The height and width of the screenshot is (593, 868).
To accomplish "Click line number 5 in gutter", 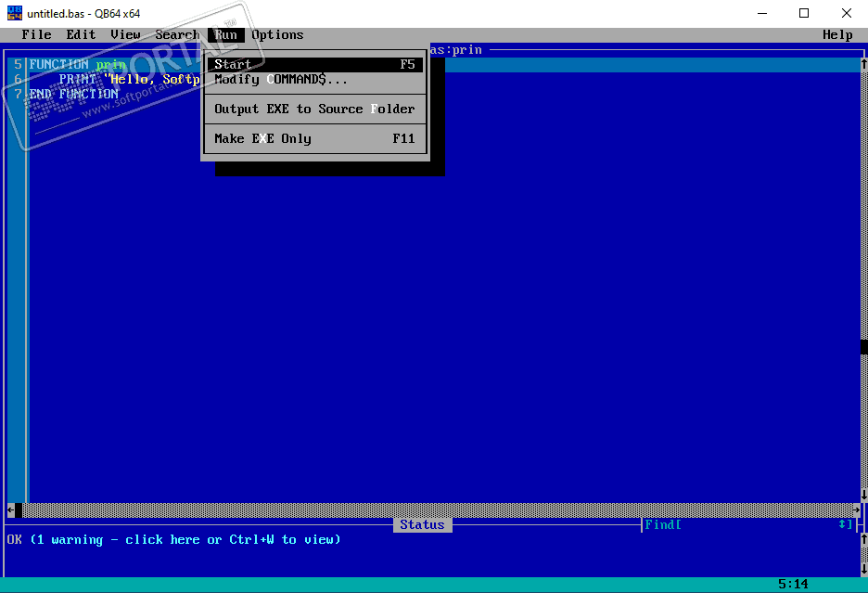I will pyautogui.click(x=19, y=64).
